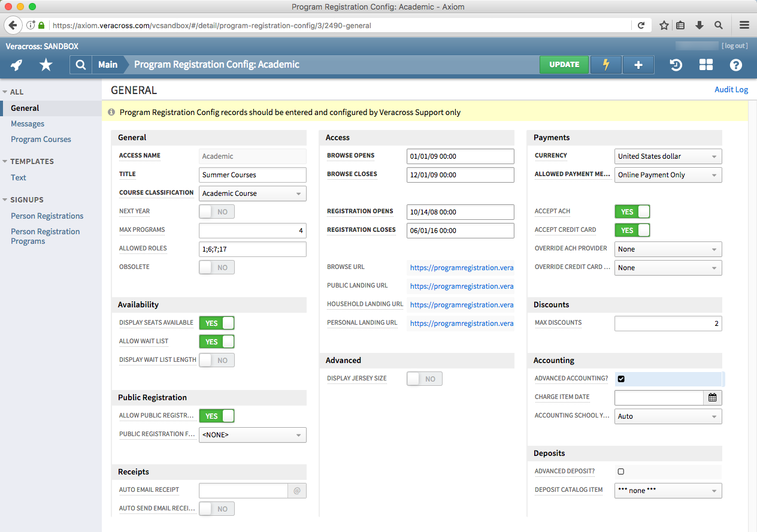Click inside the Max Programs input field

[252, 230]
